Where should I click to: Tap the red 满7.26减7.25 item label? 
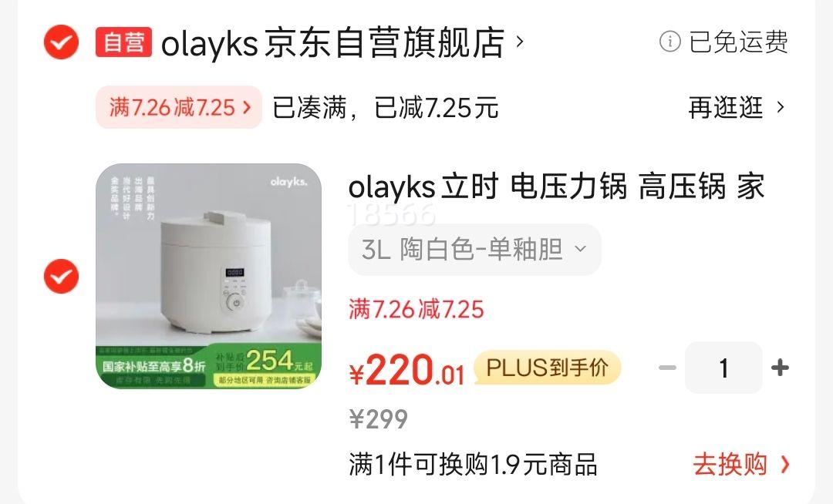pos(416,309)
